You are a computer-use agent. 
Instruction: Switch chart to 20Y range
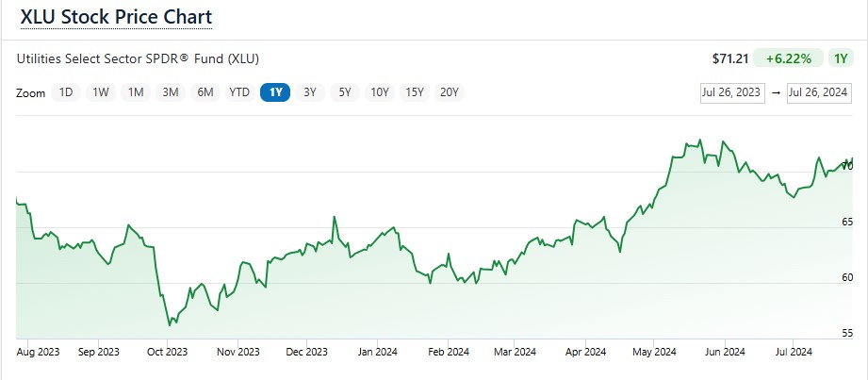(x=450, y=92)
